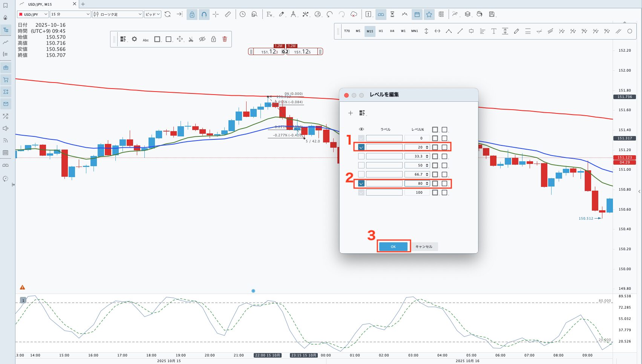This screenshot has height=364, width=642.
Task: Click the scissors cut icon
Action: click(x=191, y=39)
